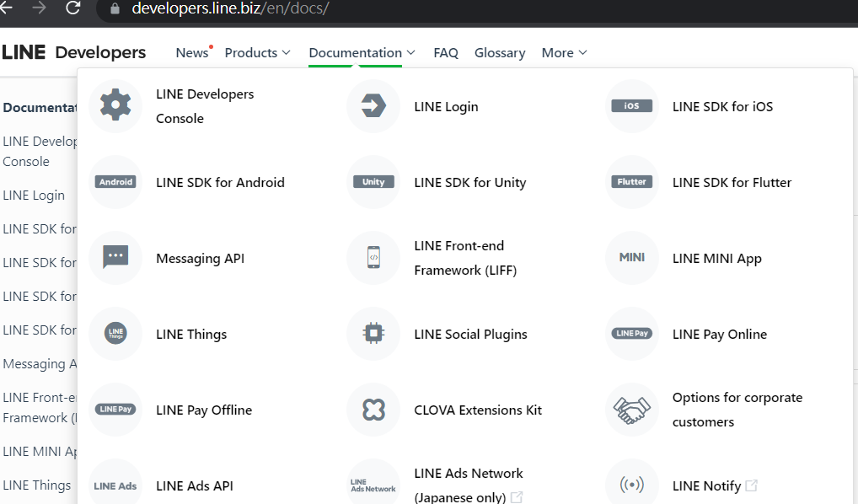Open LINE Pay Online docs

click(x=720, y=334)
